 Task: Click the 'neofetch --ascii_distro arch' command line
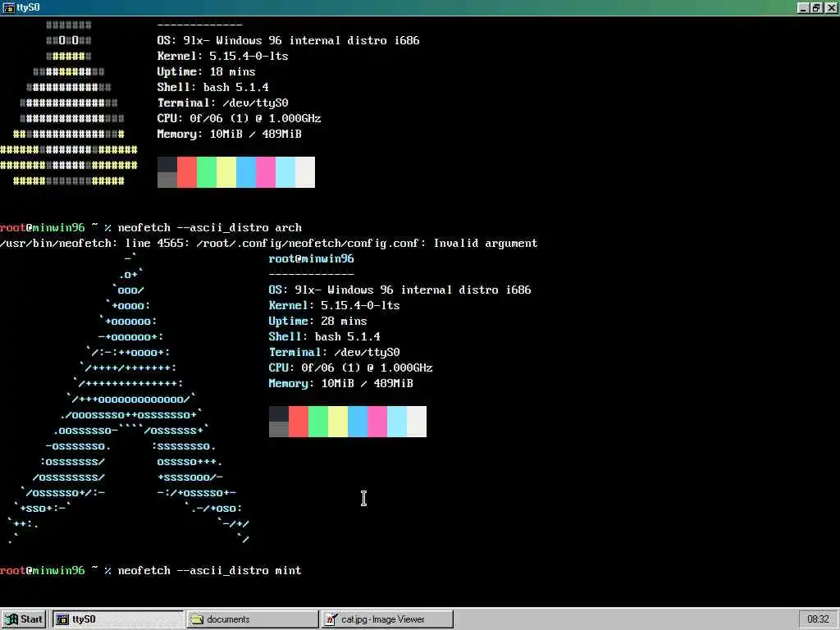pos(209,228)
